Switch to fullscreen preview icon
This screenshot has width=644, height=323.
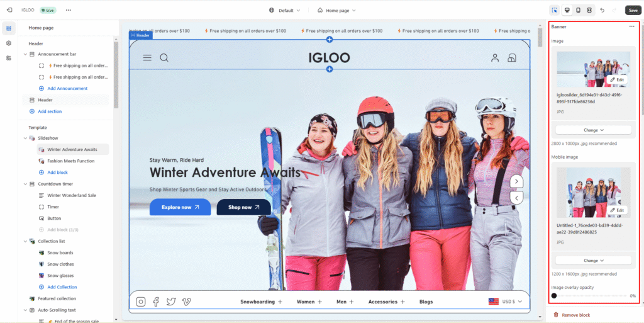pyautogui.click(x=589, y=10)
